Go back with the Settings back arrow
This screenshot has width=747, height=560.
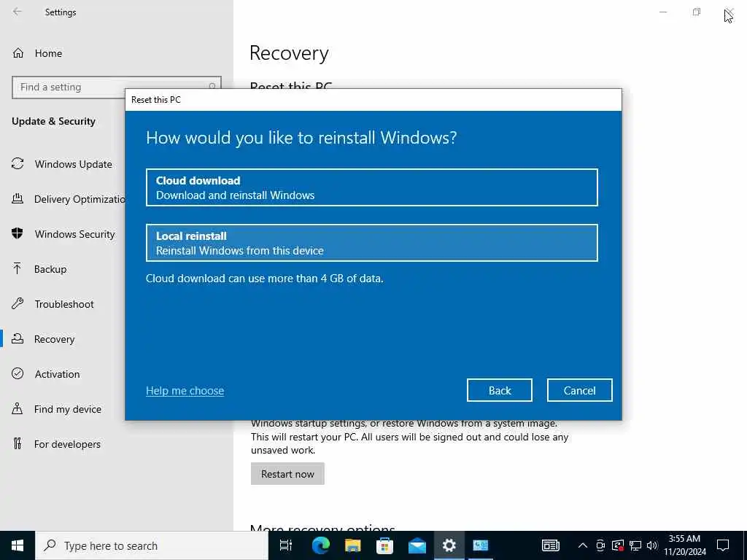pos(18,12)
